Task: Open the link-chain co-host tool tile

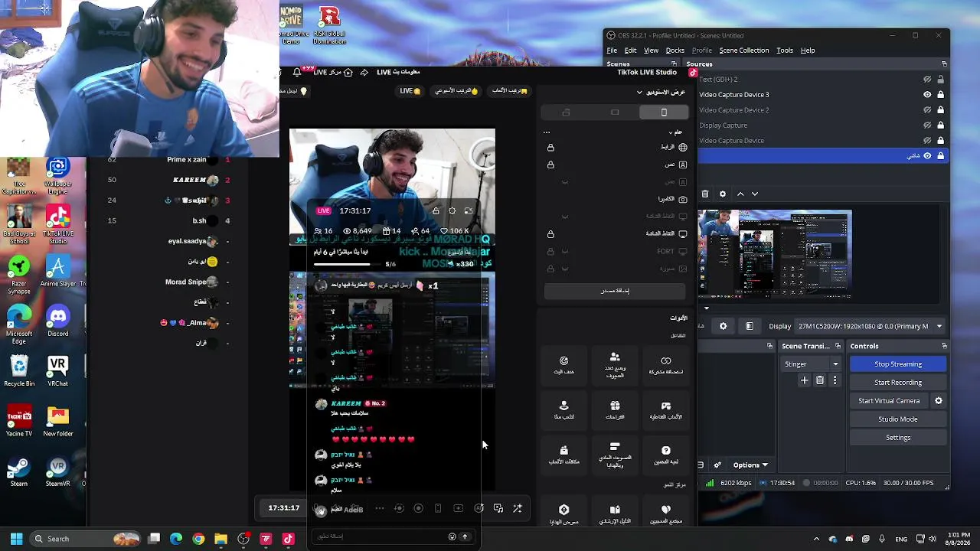Action: 666,365
